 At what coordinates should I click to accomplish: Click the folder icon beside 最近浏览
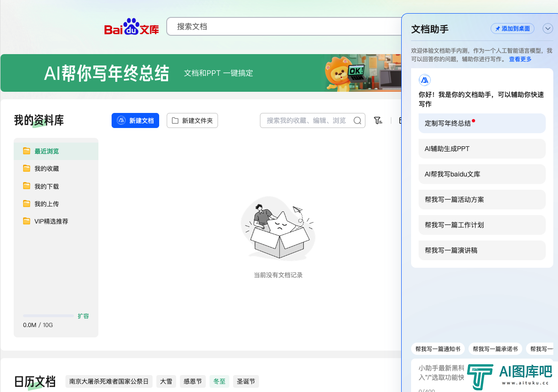pos(27,151)
